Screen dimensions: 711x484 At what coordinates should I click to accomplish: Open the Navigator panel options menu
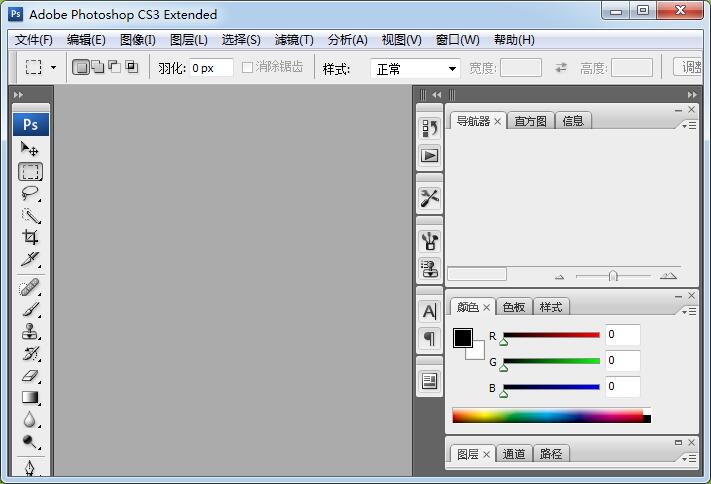tap(689, 125)
